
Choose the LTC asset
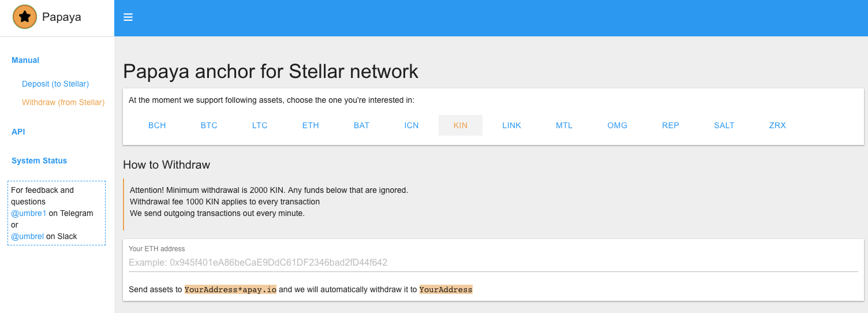(260, 125)
